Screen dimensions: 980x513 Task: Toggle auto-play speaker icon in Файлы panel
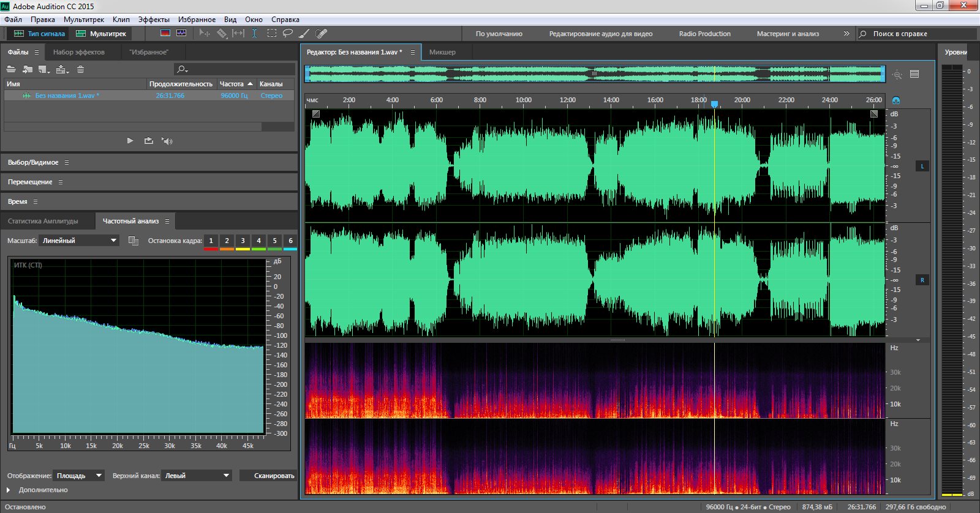(167, 141)
